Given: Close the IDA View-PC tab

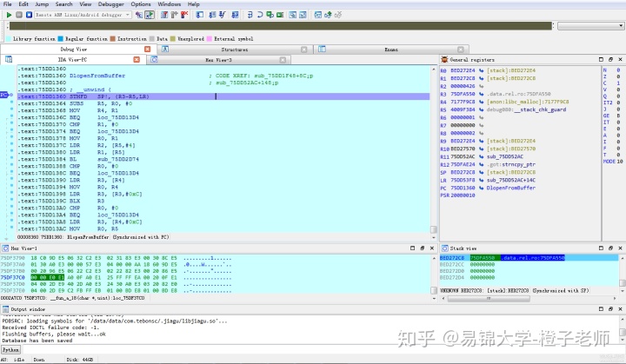Looking at the screenshot, I should pos(137,59).
